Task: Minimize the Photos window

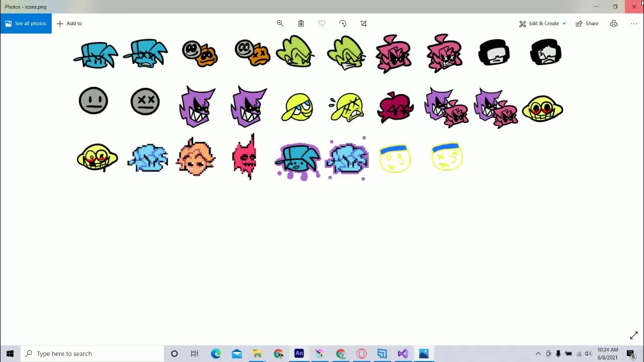Action: (x=596, y=7)
